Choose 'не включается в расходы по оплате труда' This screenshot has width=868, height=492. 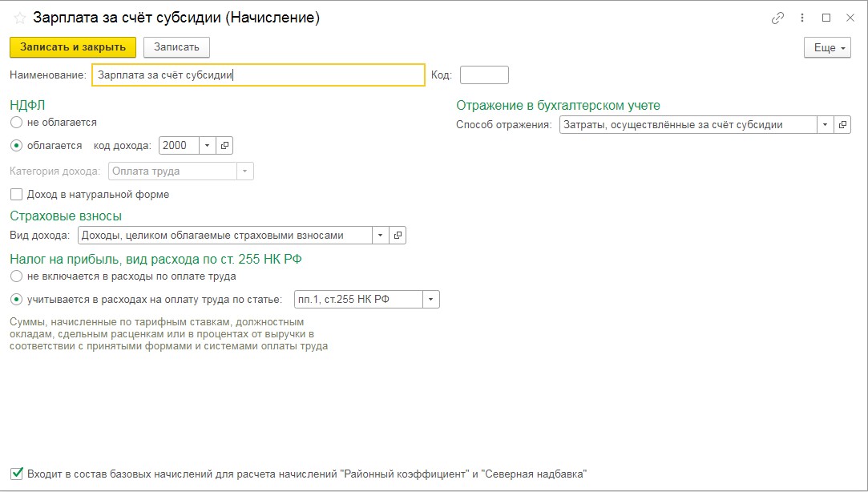16,276
